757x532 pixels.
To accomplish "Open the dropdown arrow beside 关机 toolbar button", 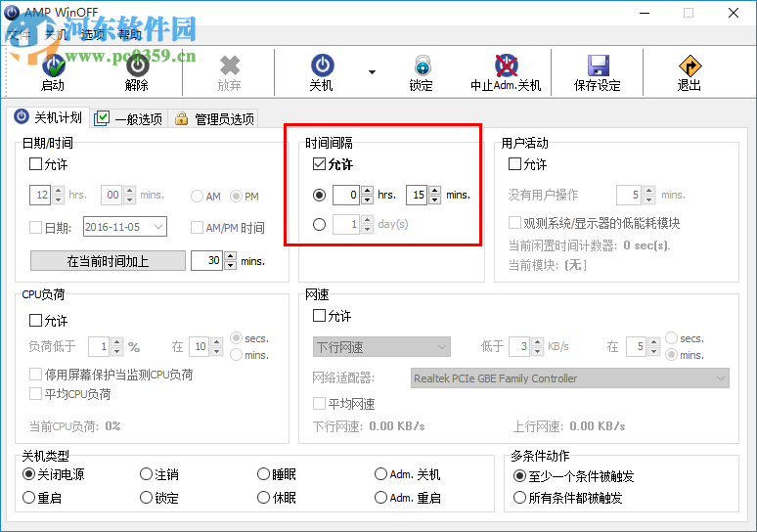I will [x=372, y=72].
